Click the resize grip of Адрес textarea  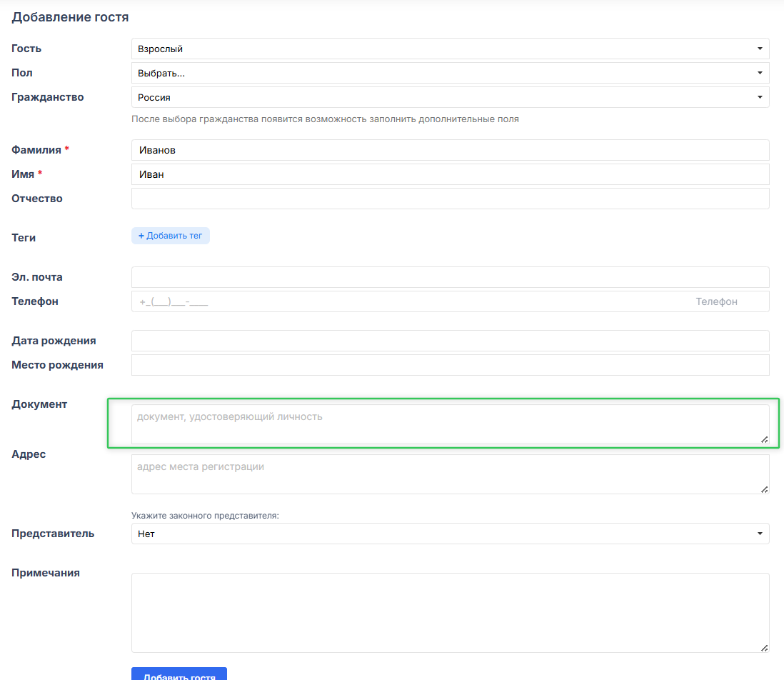coord(764,489)
